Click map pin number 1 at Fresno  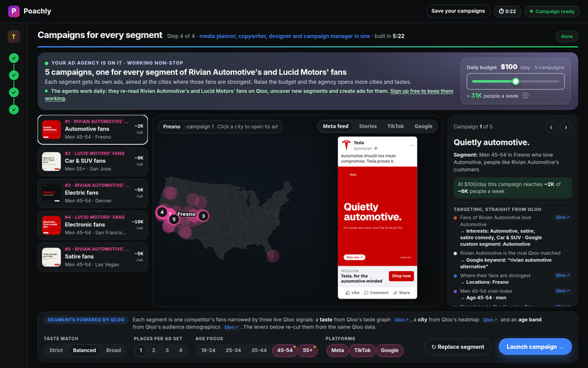click(x=170, y=214)
